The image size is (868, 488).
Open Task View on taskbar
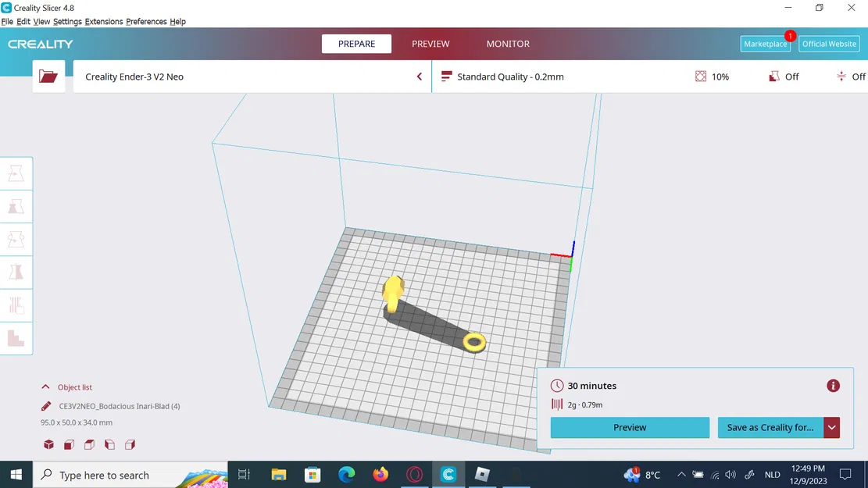tap(244, 475)
